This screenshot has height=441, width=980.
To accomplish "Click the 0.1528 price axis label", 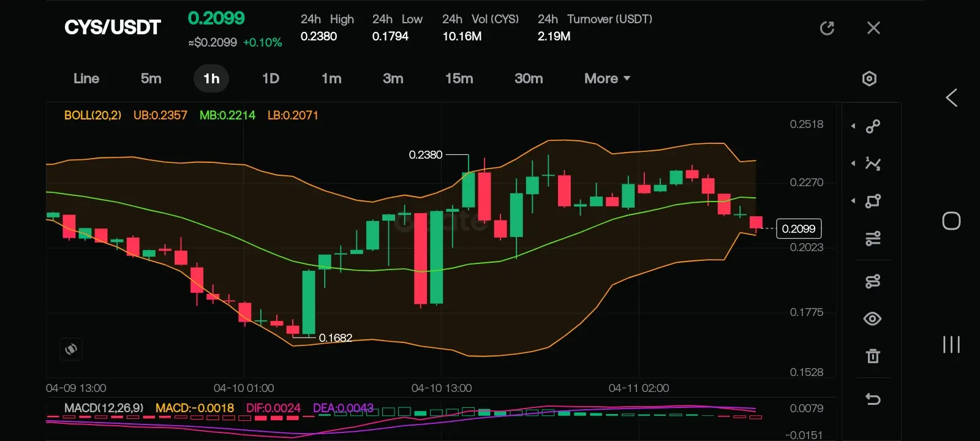I will tap(807, 372).
